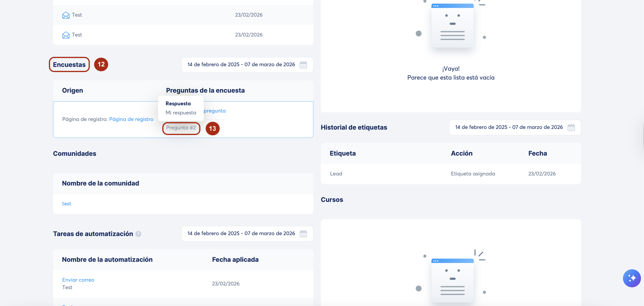Click the help icon beside Tareas de automatización
The height and width of the screenshot is (306, 644).
click(x=138, y=234)
